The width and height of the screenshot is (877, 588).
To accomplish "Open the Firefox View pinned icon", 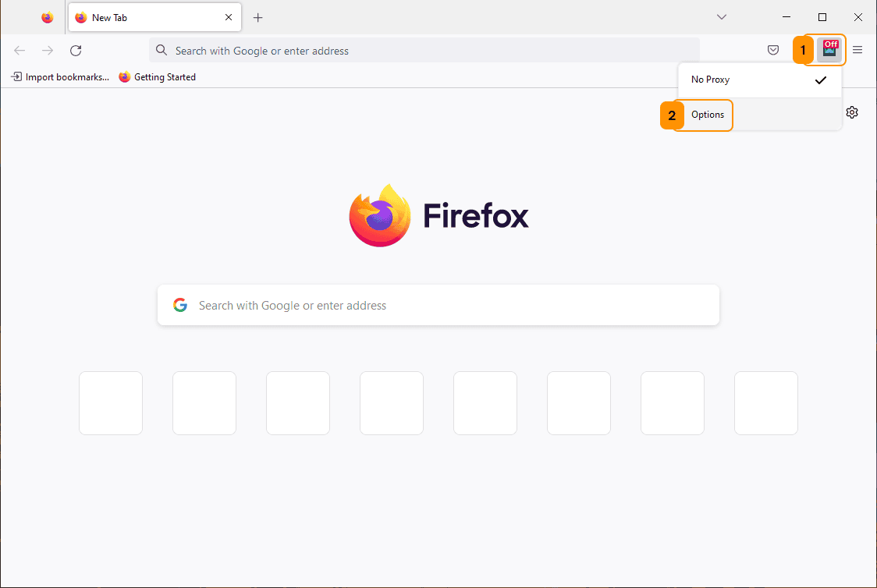I will pos(48,18).
